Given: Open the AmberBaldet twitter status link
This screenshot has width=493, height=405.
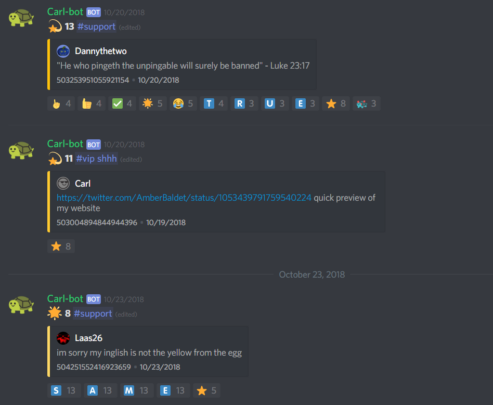Looking at the screenshot, I should click(184, 198).
